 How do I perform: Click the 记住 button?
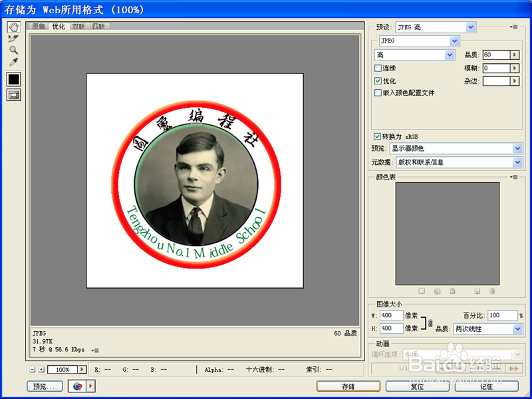(x=487, y=386)
